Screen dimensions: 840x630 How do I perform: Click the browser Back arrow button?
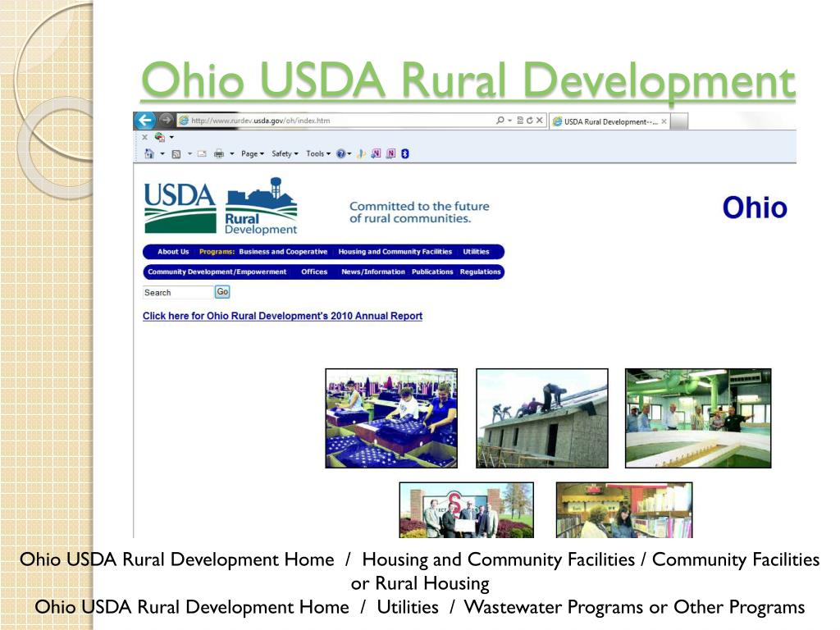click(x=144, y=121)
